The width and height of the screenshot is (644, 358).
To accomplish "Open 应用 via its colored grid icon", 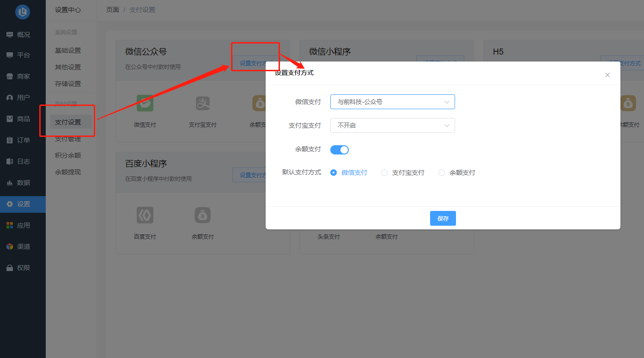I will (9, 225).
